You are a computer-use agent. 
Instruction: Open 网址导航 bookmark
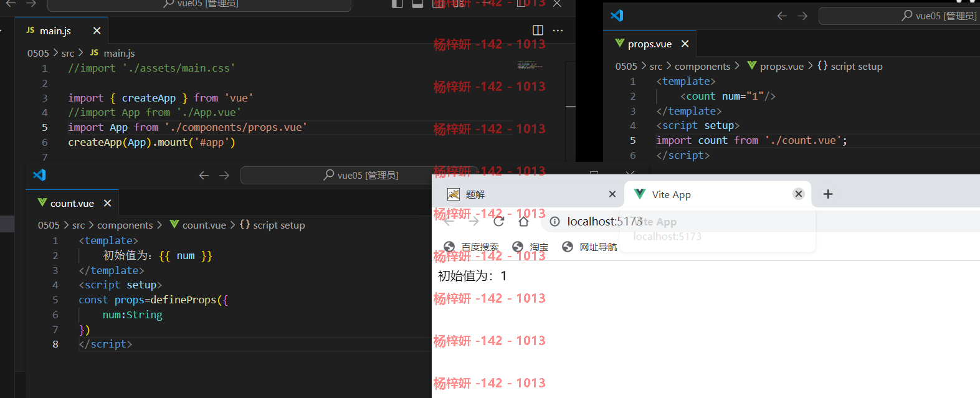tap(589, 247)
